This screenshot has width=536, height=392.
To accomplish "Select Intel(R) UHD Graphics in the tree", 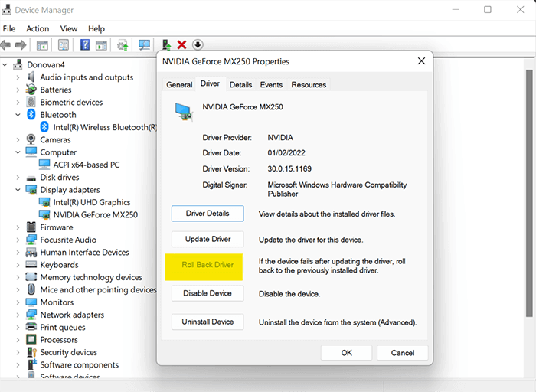I will click(92, 202).
